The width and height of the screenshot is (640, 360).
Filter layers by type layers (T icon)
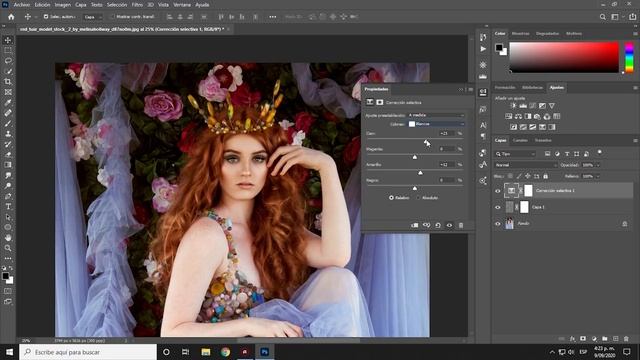click(x=567, y=154)
